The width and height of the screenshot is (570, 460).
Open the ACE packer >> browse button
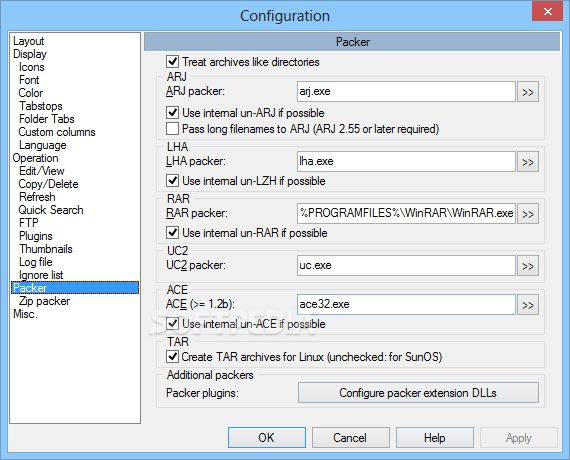click(528, 305)
